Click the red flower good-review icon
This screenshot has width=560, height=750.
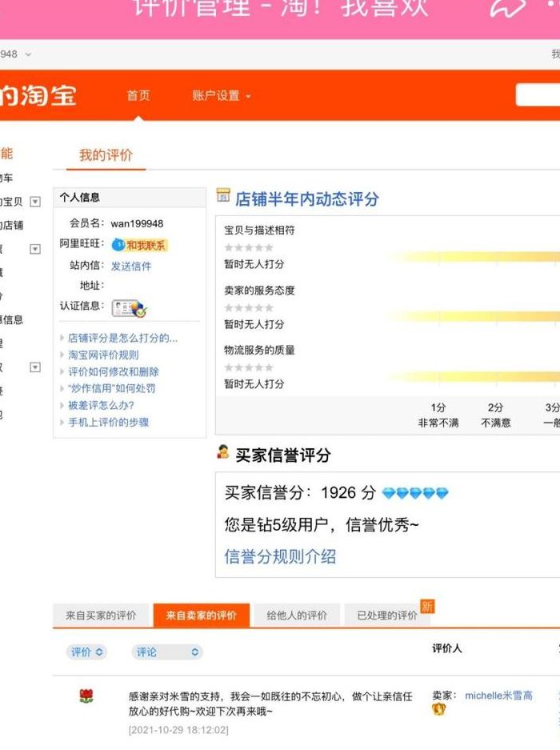[x=86, y=696]
